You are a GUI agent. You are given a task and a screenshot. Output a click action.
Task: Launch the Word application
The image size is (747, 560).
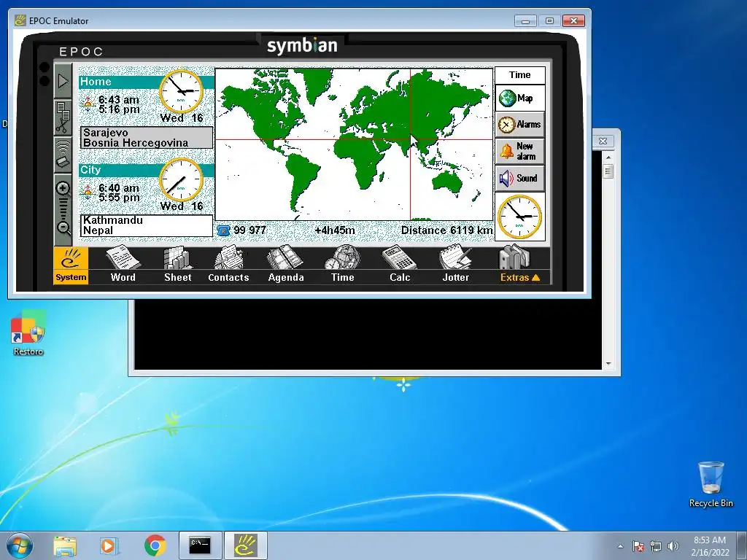pyautogui.click(x=123, y=265)
